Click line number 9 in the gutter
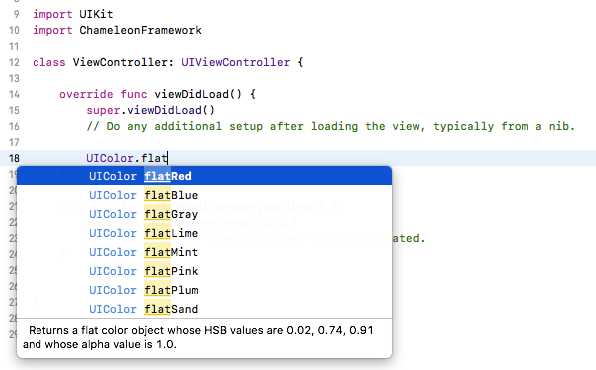 click(16, 14)
